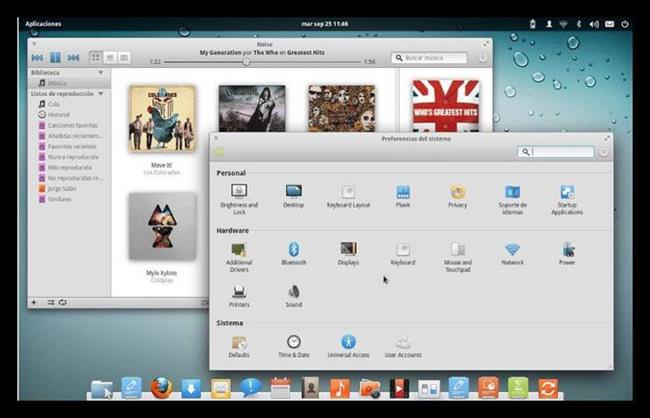
Task: Open the Wi-Fi indicator in top panel
Action: 563,24
